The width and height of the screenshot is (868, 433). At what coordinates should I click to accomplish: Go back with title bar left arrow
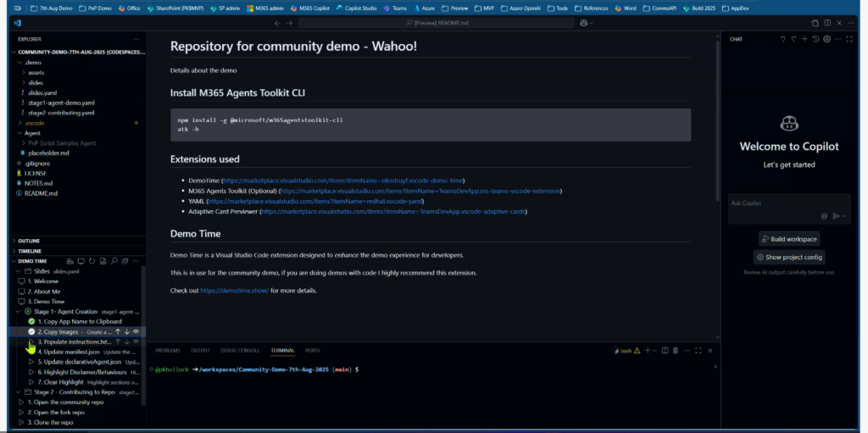tap(277, 23)
